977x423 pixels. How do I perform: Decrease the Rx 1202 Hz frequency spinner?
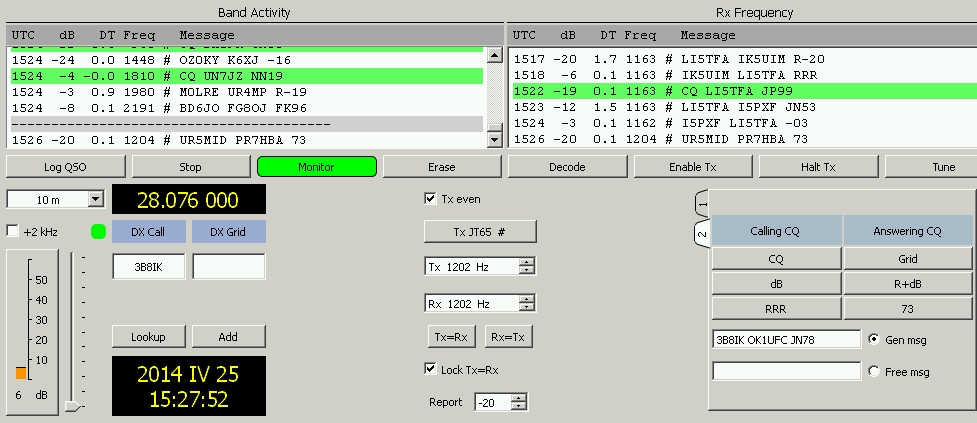pyautogui.click(x=527, y=308)
